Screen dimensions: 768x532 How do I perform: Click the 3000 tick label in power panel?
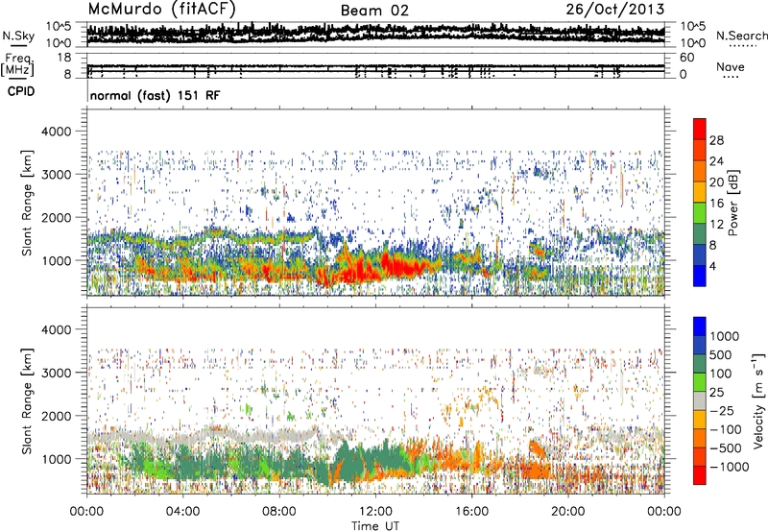point(56,175)
